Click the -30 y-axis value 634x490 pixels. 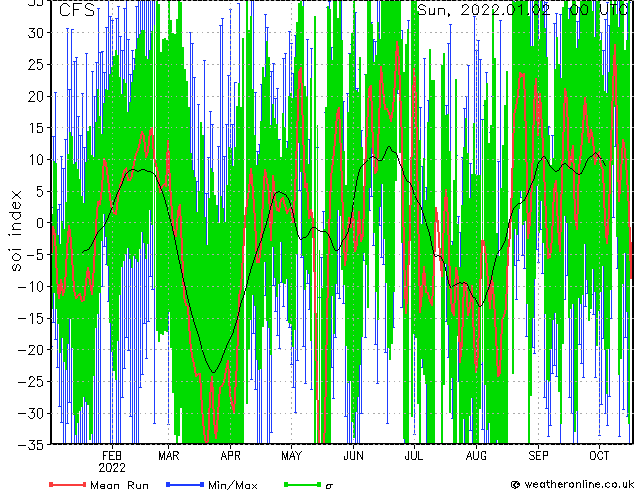pos(32,413)
